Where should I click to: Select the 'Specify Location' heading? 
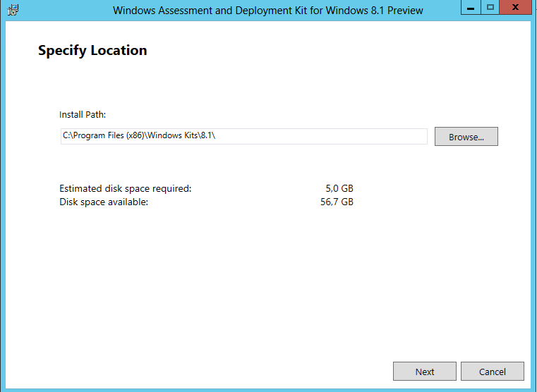pyautogui.click(x=92, y=51)
